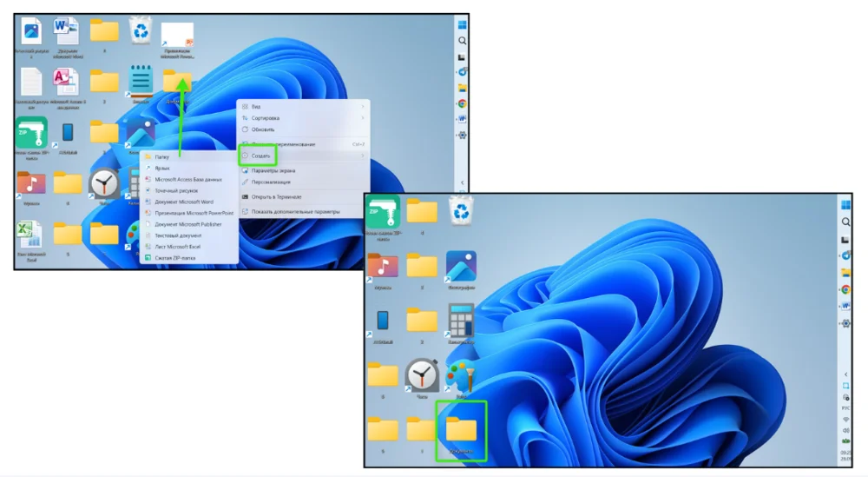868x477 pixels.
Task: Click search icon on second screenshot's taskbar
Action: coord(845,222)
